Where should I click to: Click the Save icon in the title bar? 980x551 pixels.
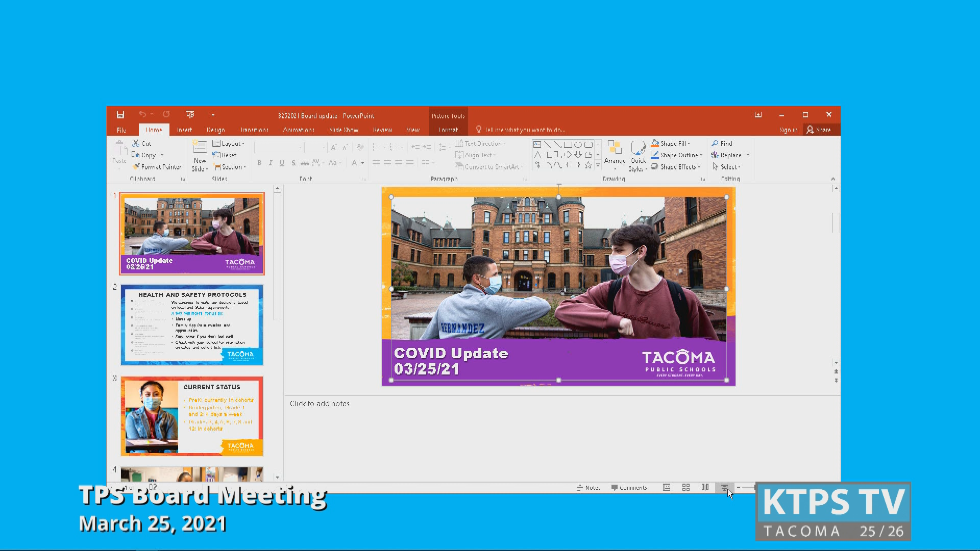pyautogui.click(x=120, y=115)
